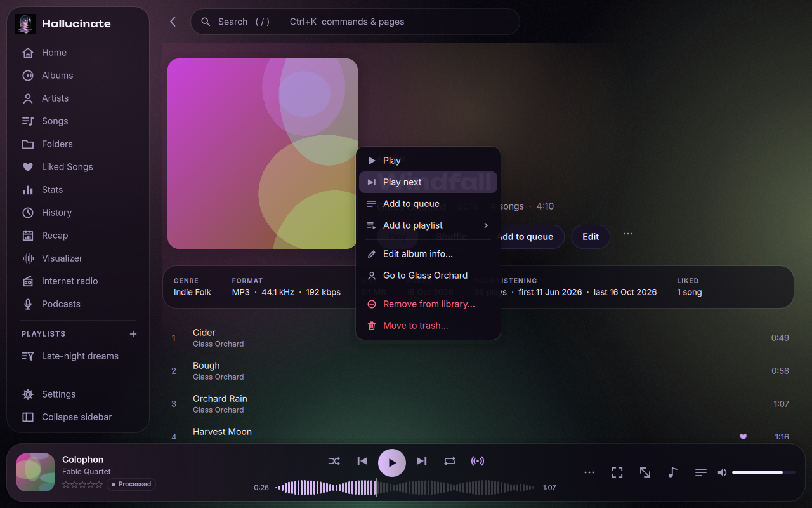This screenshot has height=508, width=812.
Task: Open the Artists page
Action: point(78,98)
